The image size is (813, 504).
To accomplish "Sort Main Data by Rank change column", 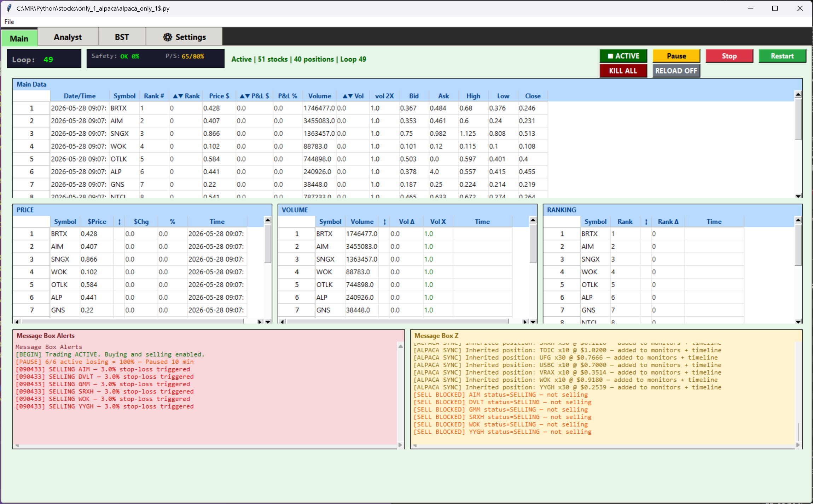I will pos(186,96).
